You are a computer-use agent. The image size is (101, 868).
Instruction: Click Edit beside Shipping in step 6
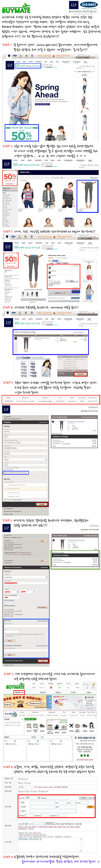[x=42, y=541]
